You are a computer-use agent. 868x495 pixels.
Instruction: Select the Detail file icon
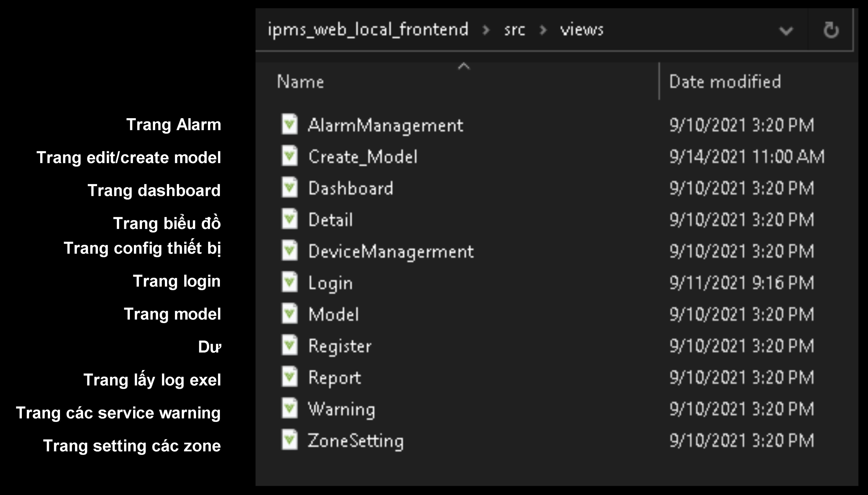point(289,219)
